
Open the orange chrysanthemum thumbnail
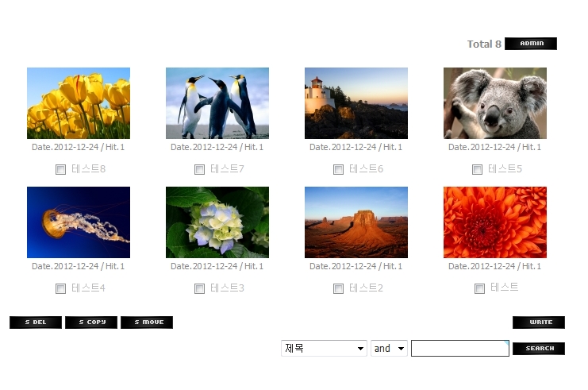coord(494,222)
